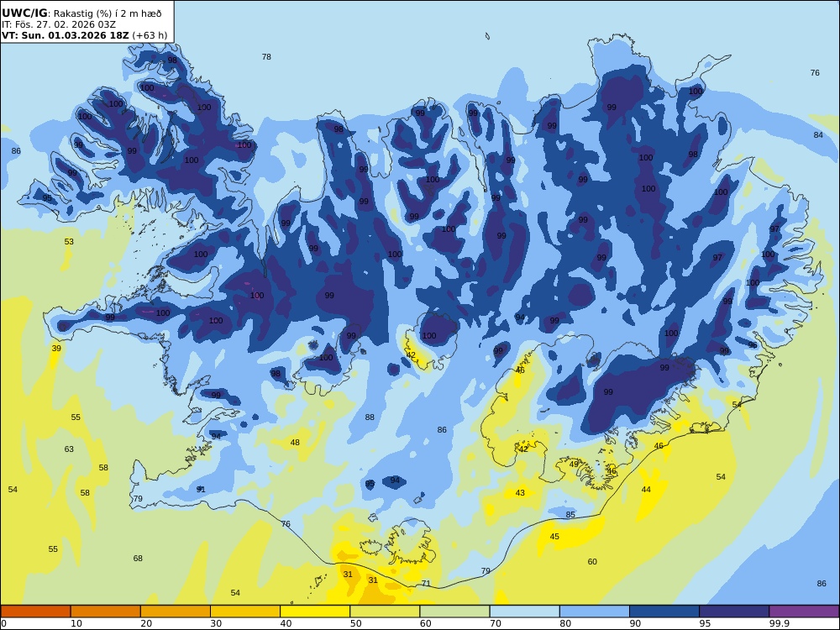Select the orange 10–20 legend color band

pos(106,612)
